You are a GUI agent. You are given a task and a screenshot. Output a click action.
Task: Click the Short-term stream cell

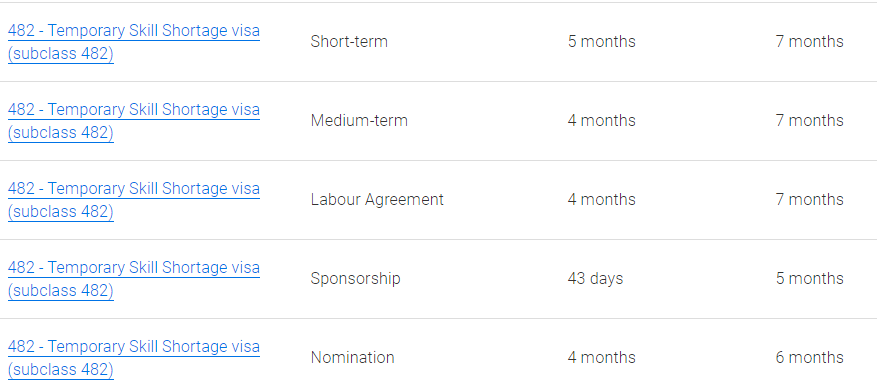click(x=349, y=41)
